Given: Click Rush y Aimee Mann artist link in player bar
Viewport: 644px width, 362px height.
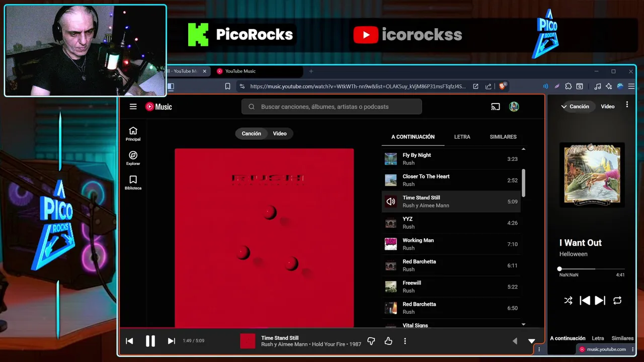Looking at the screenshot, I should [284, 344].
